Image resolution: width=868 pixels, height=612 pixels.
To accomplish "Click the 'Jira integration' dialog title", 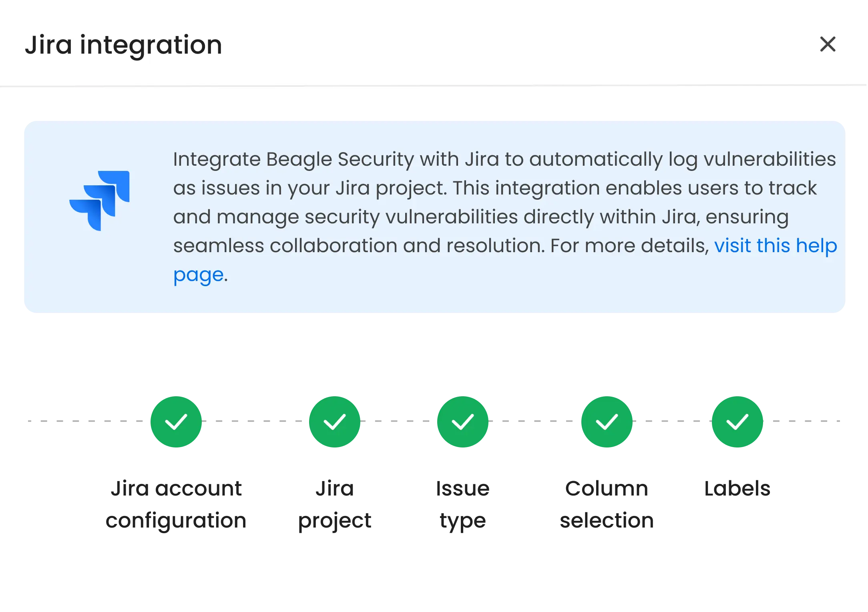I will point(124,44).
